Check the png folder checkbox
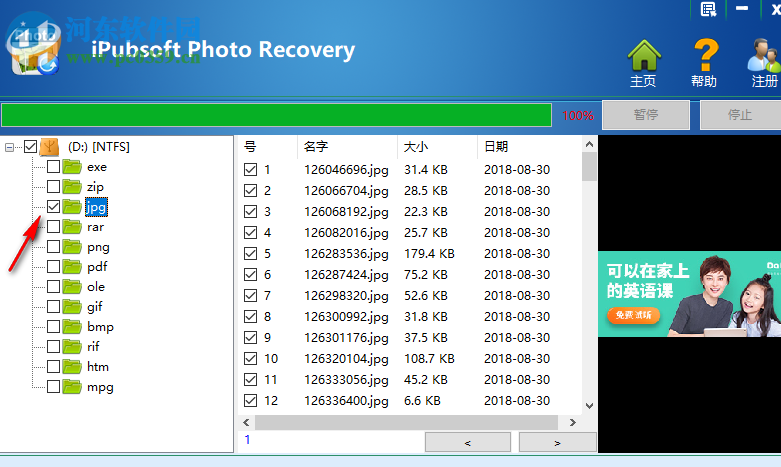The height and width of the screenshot is (467, 781). (x=53, y=246)
